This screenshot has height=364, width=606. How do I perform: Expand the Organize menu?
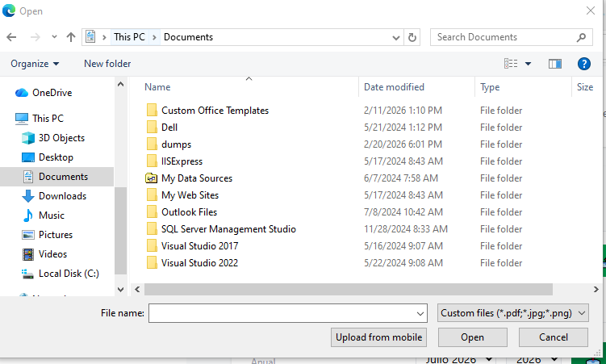35,64
